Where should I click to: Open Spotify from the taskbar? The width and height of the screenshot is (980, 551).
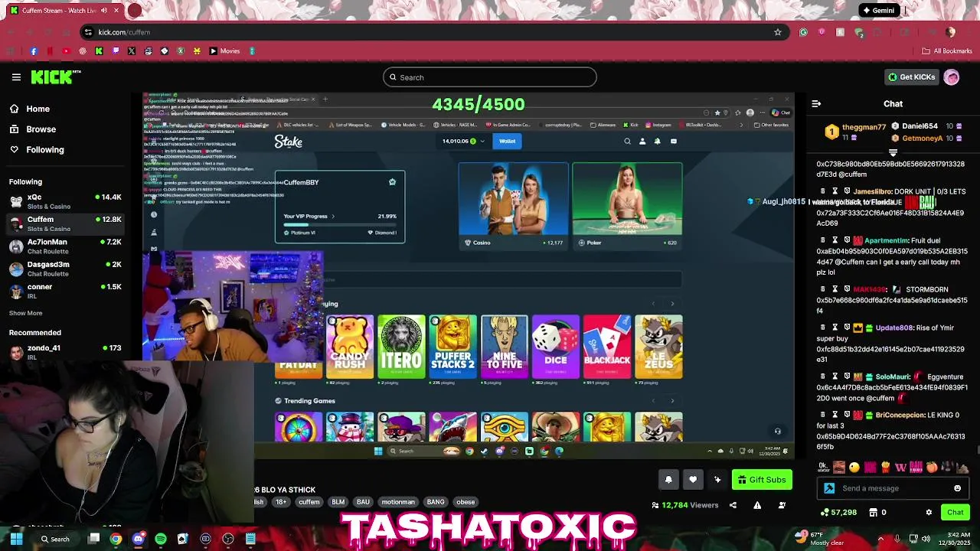tap(160, 539)
